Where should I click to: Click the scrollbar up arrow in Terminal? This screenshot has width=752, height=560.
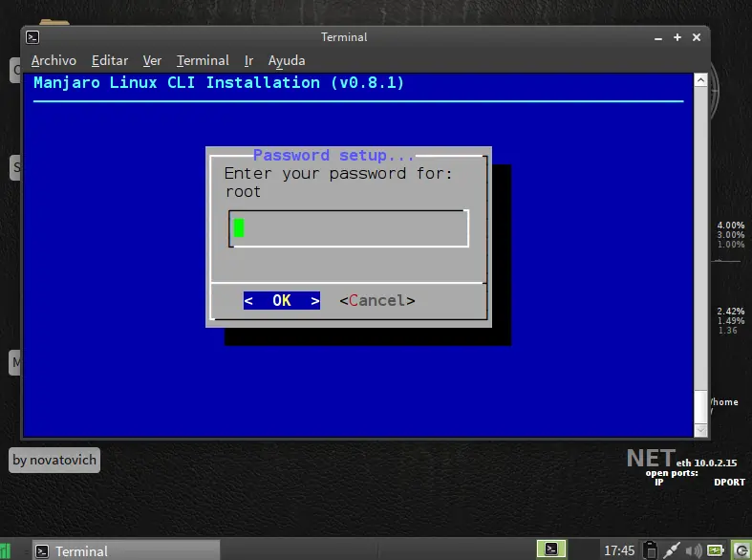[x=700, y=80]
